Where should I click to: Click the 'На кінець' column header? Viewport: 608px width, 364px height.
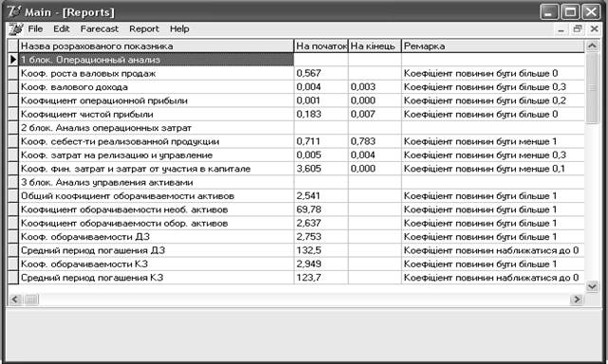pos(375,46)
